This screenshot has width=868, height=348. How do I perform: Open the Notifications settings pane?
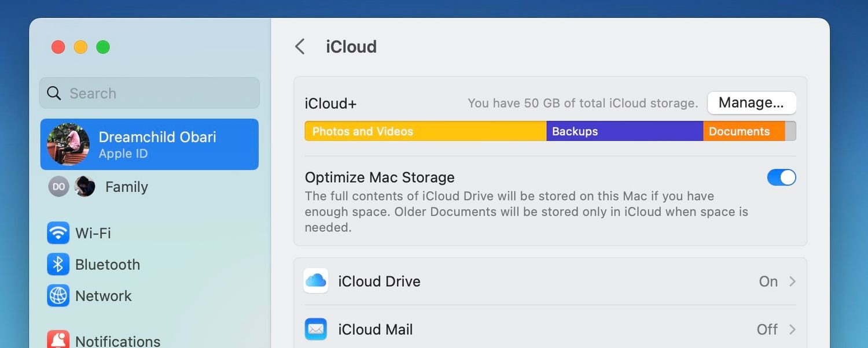pyautogui.click(x=149, y=340)
